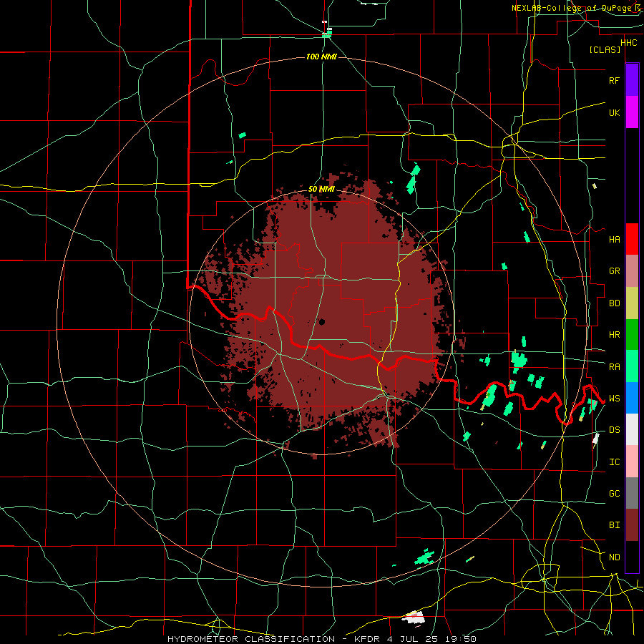Click the 19:50 timestamp in footer
Screen dimensions: 644x644
click(462, 639)
